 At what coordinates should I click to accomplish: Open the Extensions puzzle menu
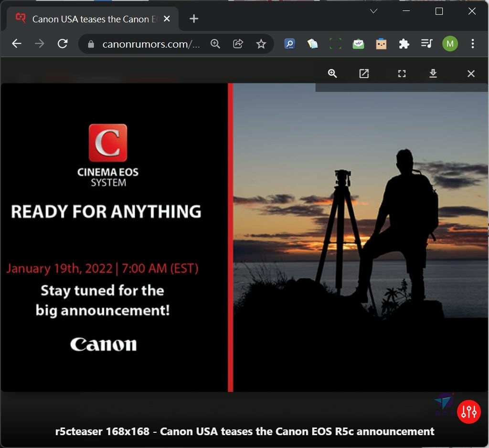tap(404, 44)
